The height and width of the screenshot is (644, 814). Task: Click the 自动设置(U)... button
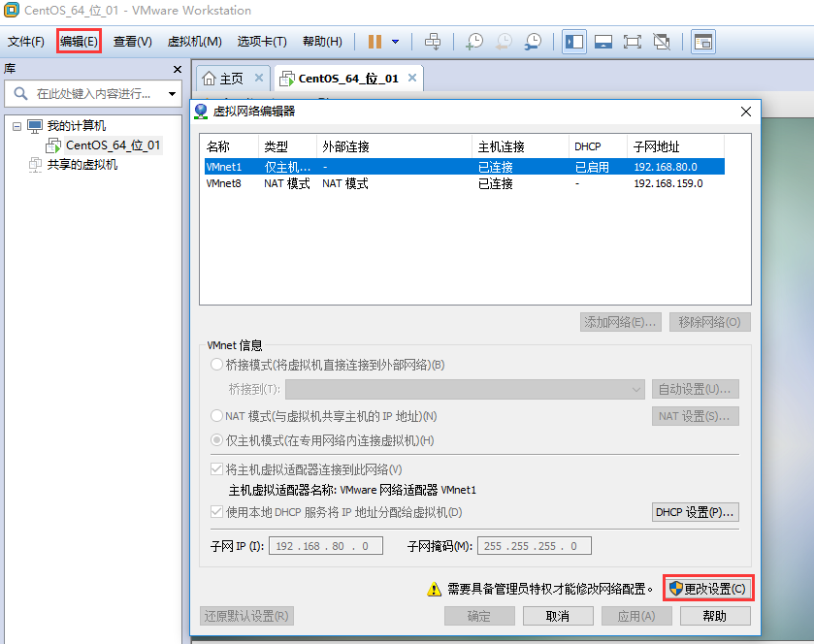click(x=695, y=389)
